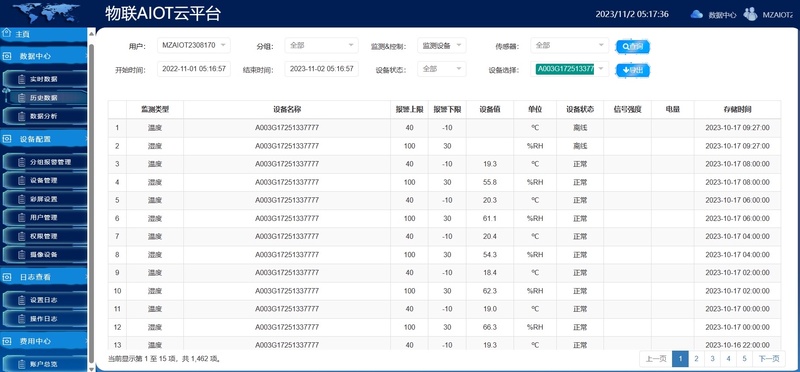Click the clipboard icon for 设置日志
Screen dimensions: 800x372
pos(21,300)
